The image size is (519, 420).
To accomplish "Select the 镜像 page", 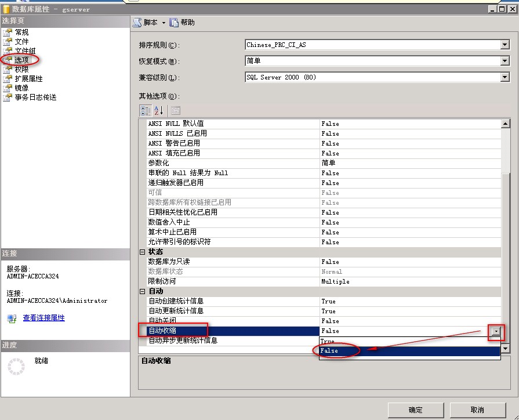I will click(21, 88).
